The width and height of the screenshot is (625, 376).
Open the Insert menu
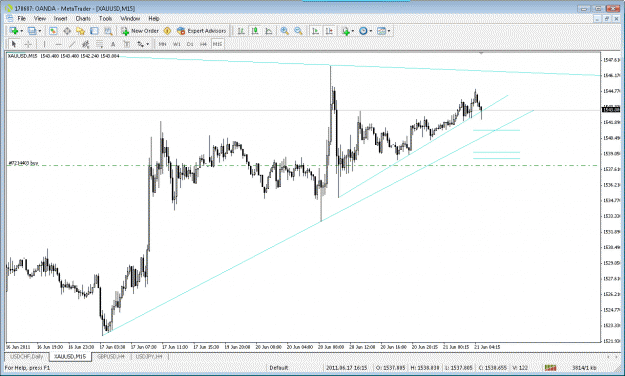pyautogui.click(x=61, y=18)
